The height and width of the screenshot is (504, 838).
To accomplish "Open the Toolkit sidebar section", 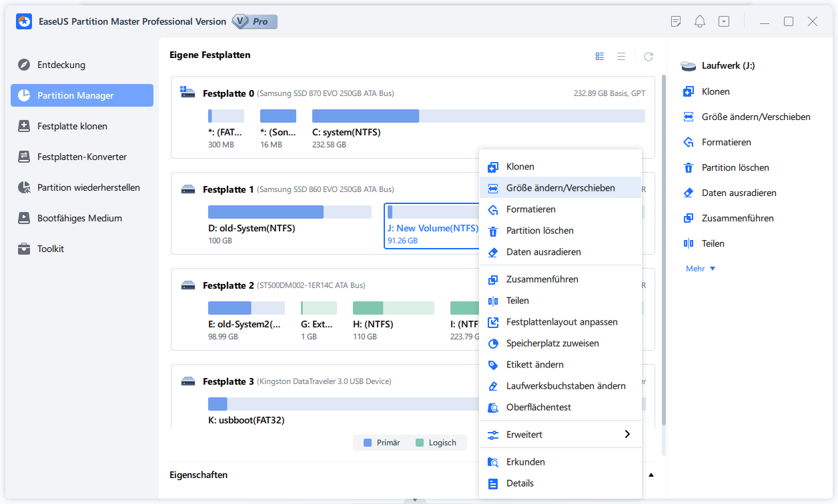I will tap(82, 249).
